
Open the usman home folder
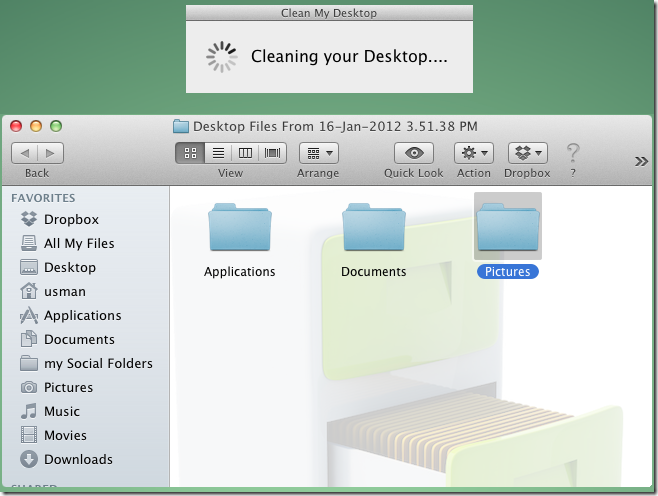85,291
